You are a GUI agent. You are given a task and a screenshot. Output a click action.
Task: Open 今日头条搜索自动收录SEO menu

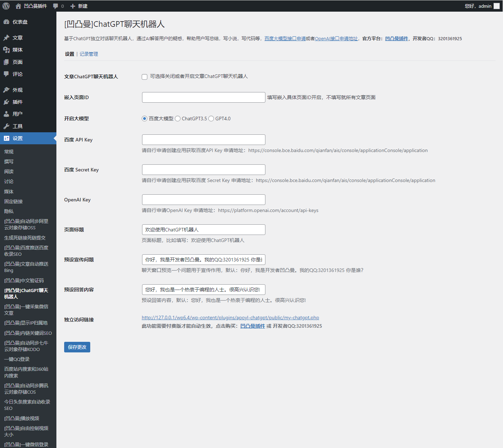(27, 405)
